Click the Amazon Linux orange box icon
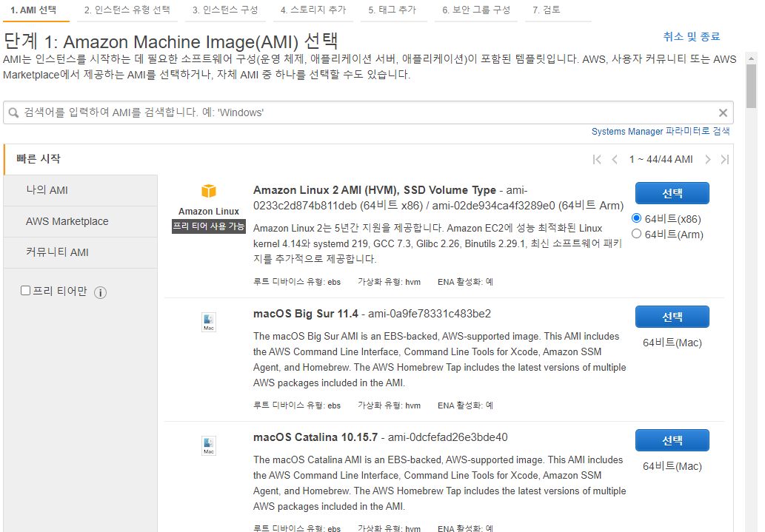The width and height of the screenshot is (765, 532). (x=209, y=191)
